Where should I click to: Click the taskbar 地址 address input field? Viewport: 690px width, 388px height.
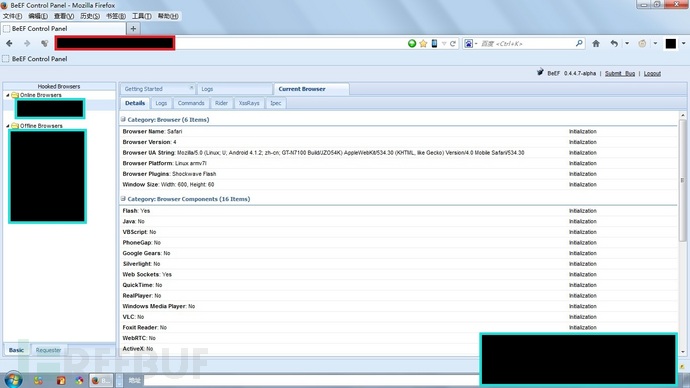click(311, 381)
